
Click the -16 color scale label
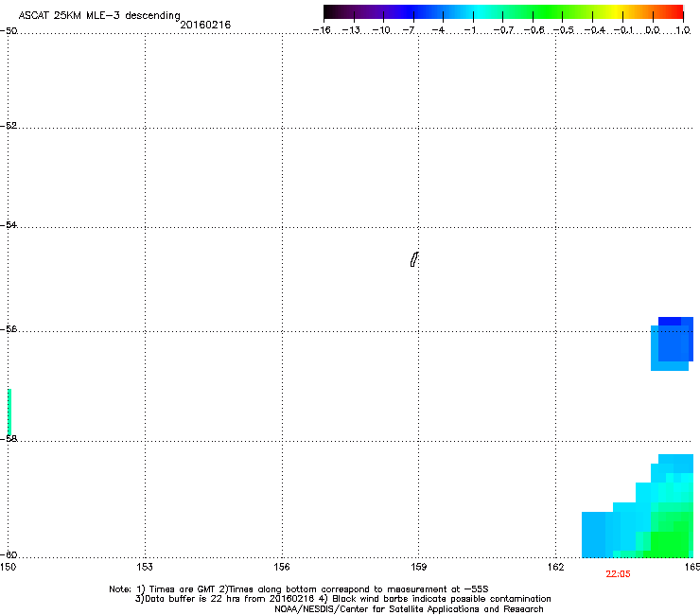(x=322, y=30)
